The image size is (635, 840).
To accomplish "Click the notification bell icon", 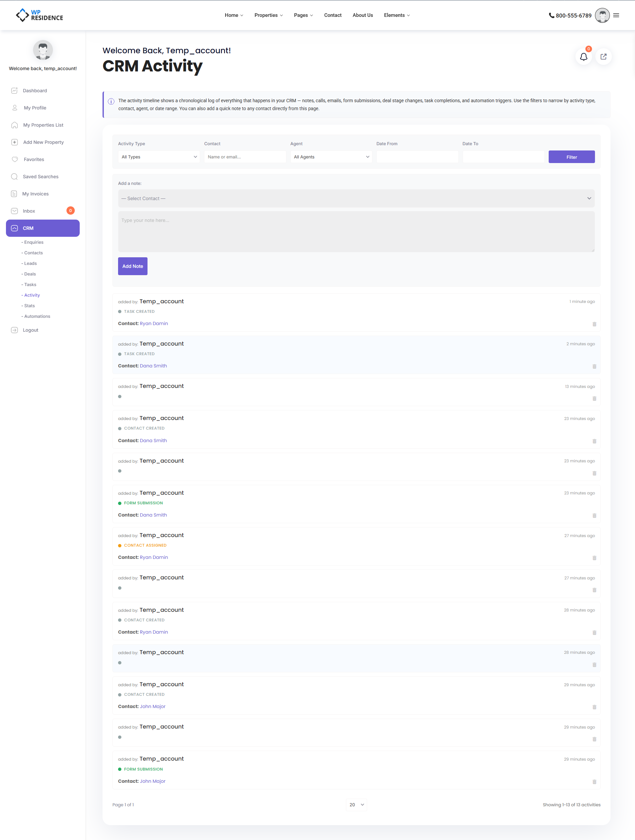I will 583,57.
